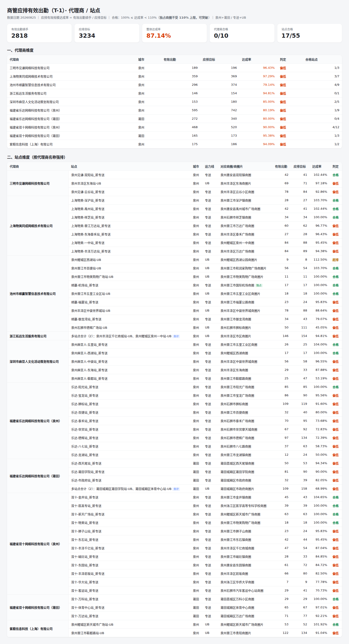
Task: Click station 乐达-市政府站_新专送
Action: [86, 480]
